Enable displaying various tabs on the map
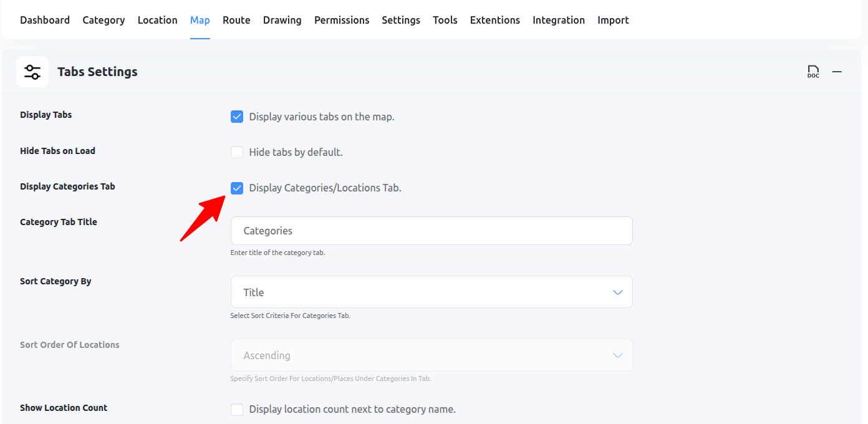868x424 pixels. (x=237, y=117)
